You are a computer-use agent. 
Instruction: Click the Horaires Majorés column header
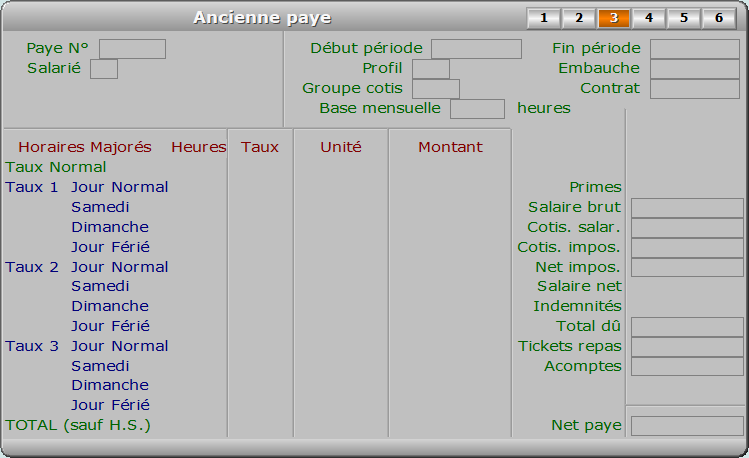click(x=85, y=147)
